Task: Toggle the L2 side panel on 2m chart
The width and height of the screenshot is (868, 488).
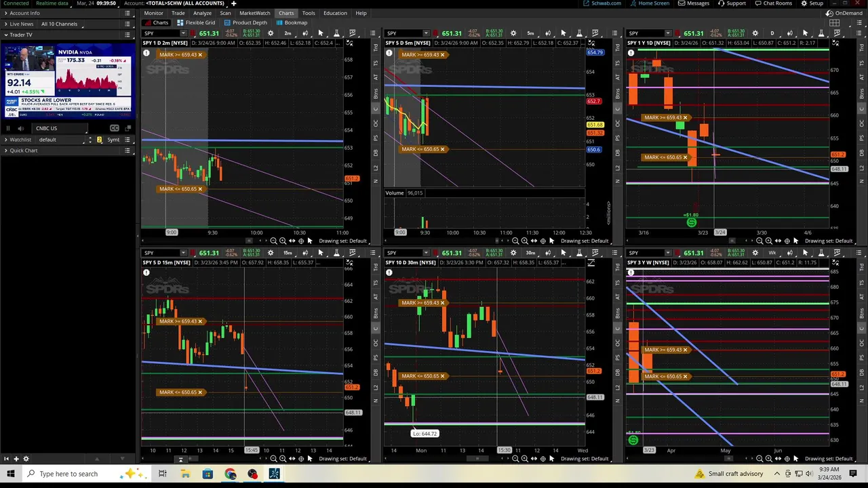Action: [376, 167]
